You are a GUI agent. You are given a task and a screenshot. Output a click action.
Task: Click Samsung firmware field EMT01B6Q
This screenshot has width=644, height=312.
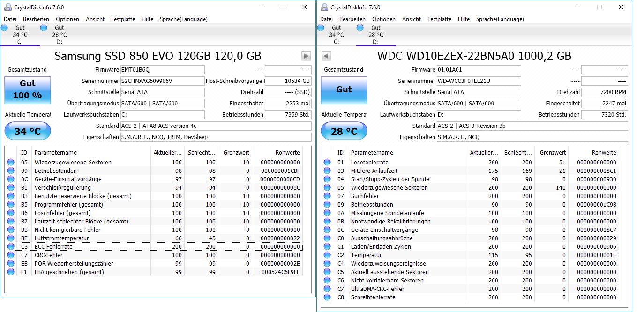[x=162, y=70]
